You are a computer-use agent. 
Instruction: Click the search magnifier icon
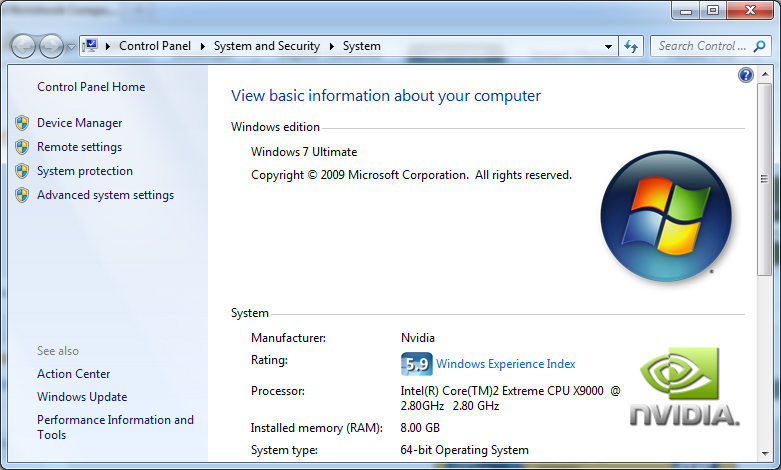coord(760,46)
